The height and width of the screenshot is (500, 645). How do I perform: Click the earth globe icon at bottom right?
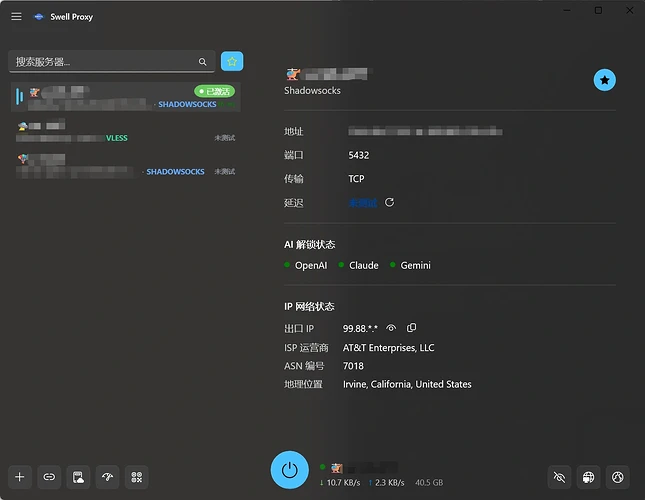tap(617, 477)
